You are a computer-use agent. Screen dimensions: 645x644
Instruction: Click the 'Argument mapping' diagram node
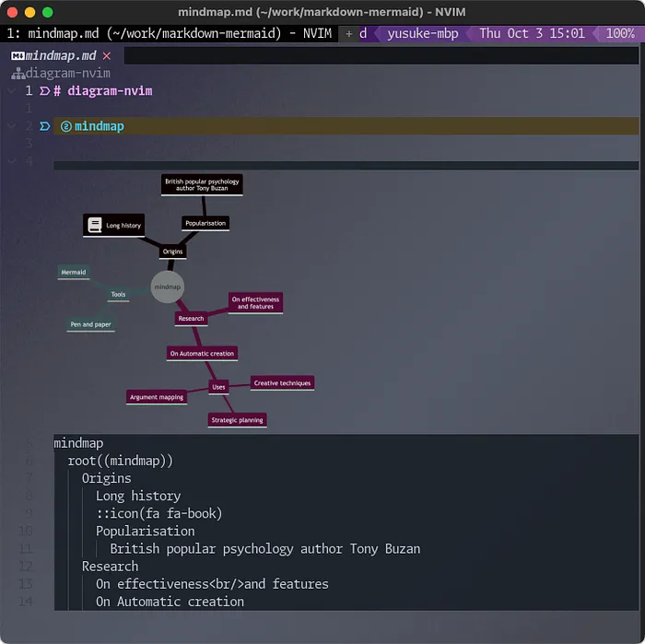(157, 397)
